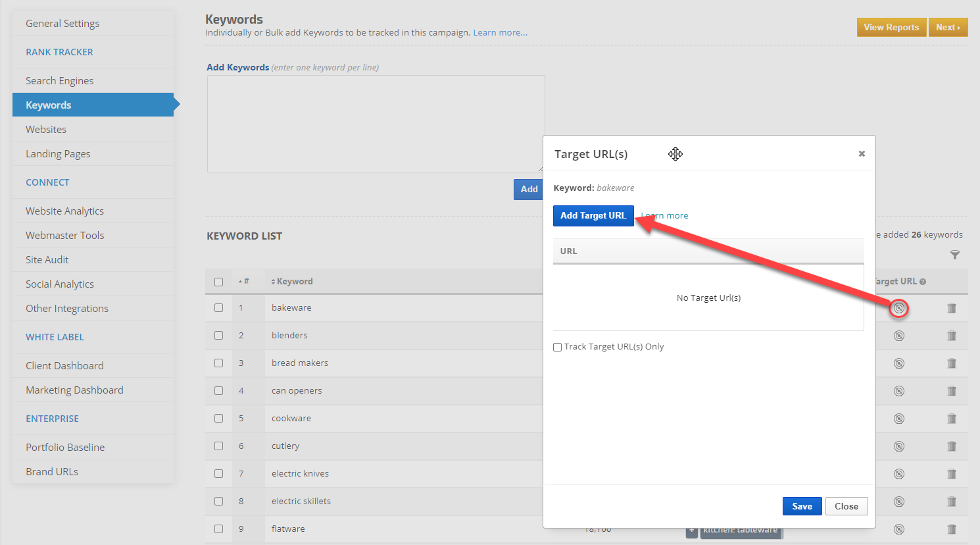Toggle select-all checkbox in keyword header
This screenshot has height=545, width=980.
pos(218,282)
